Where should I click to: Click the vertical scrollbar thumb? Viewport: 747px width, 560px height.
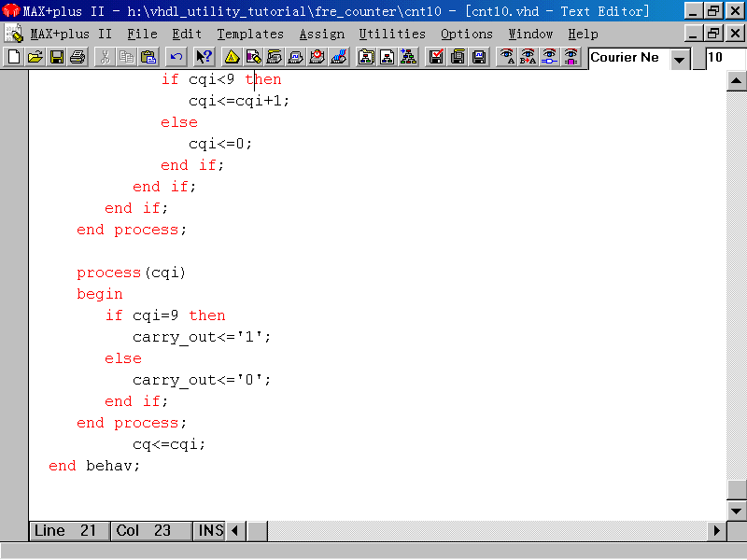736,489
